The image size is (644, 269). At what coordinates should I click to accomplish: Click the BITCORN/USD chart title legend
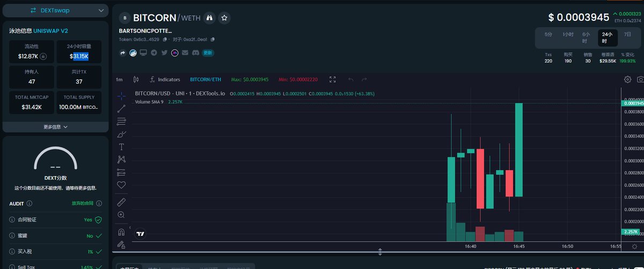[x=181, y=94]
